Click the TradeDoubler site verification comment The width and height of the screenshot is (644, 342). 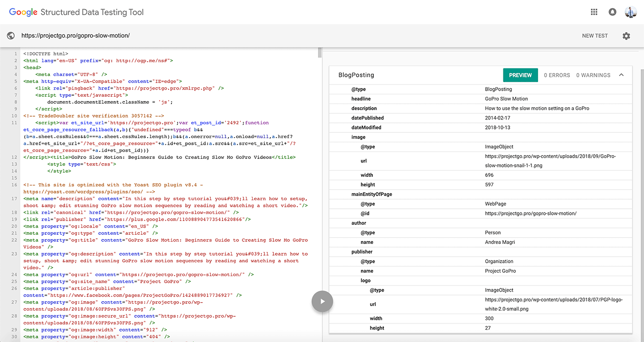pos(94,116)
